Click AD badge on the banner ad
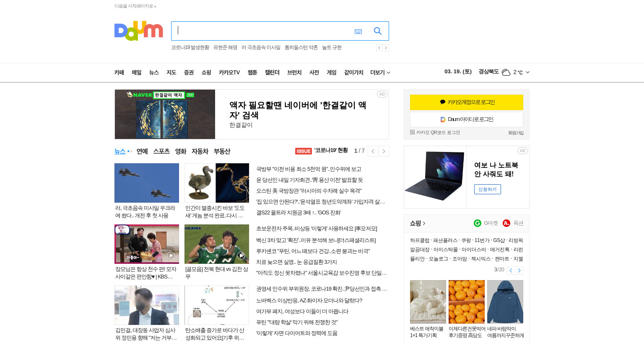644x345 pixels. point(382,94)
